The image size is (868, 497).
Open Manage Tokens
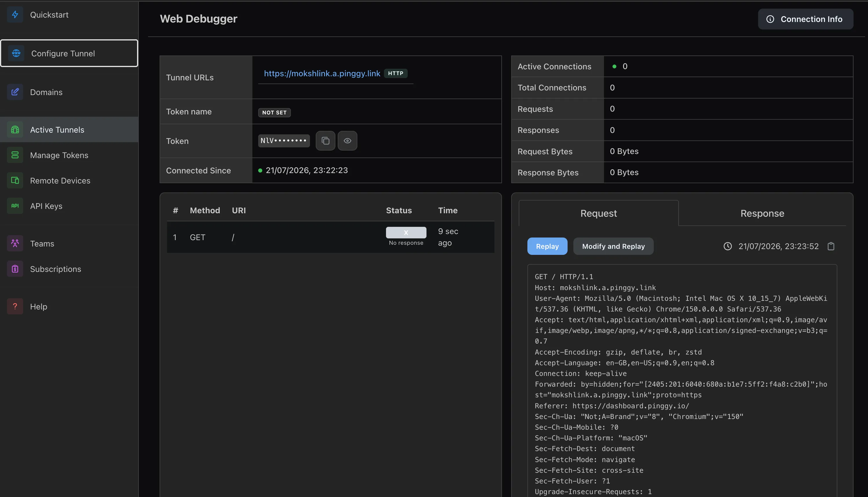(x=69, y=155)
